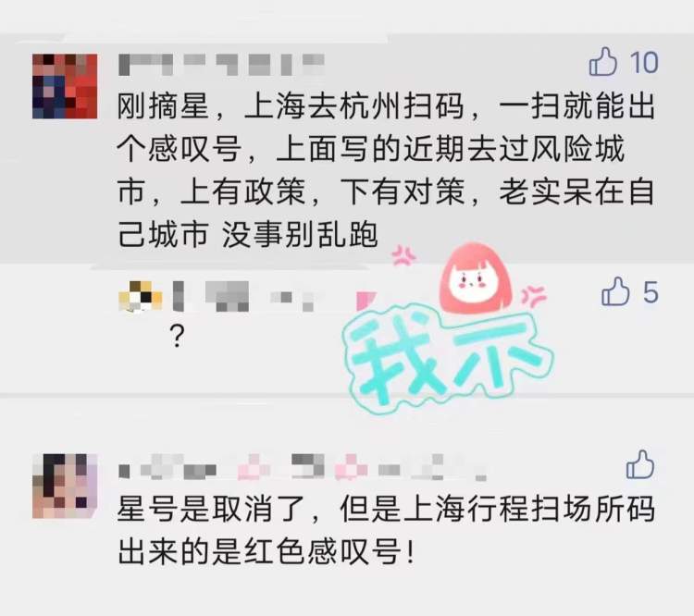Like the reply containing a question mark
Screen dimensions: 694x616
coord(615,291)
